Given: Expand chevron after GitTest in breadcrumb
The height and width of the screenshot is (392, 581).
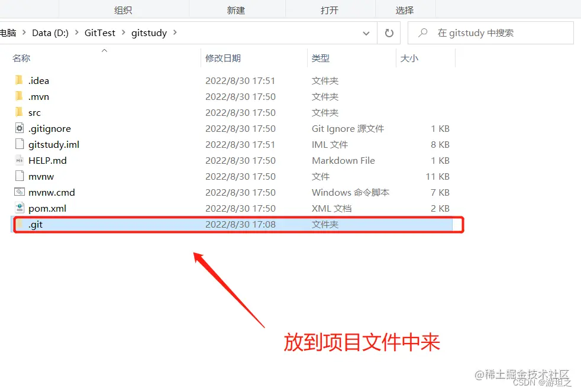Looking at the screenshot, I should click(124, 33).
